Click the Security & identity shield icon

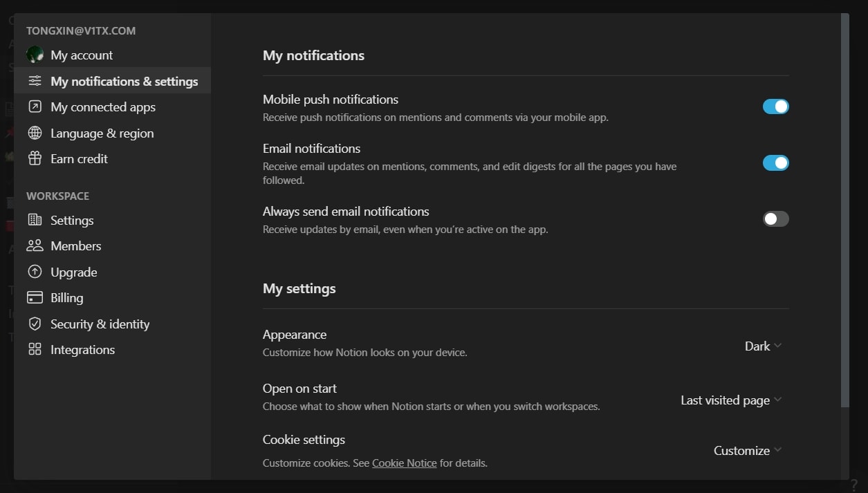pos(35,324)
